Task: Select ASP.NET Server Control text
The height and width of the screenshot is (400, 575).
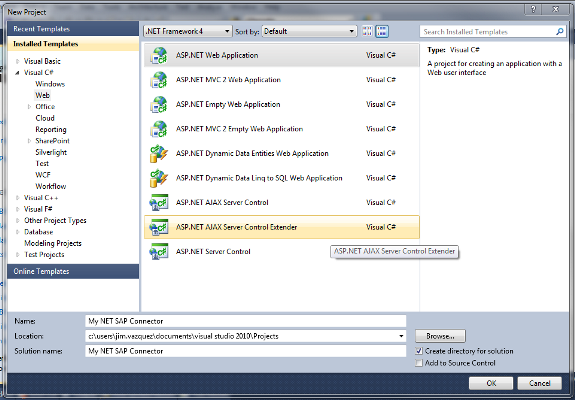Action: tap(213, 252)
